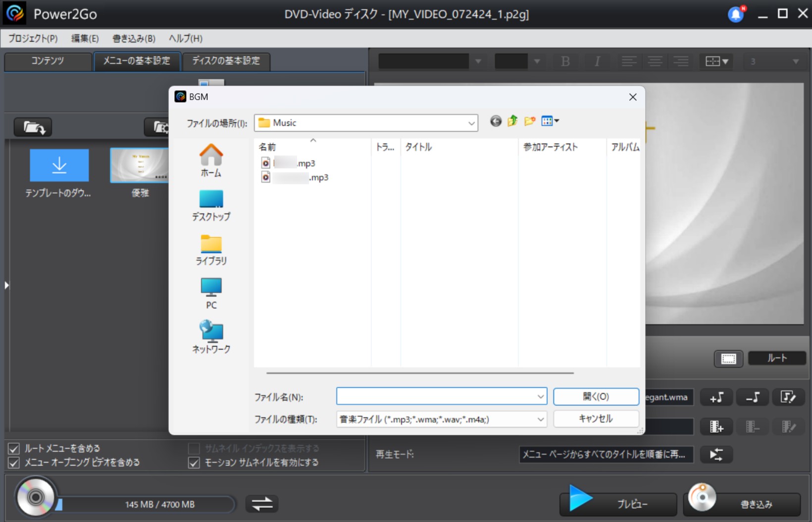Switch to the コンテンツ tab
Image resolution: width=812 pixels, height=522 pixels.
48,61
